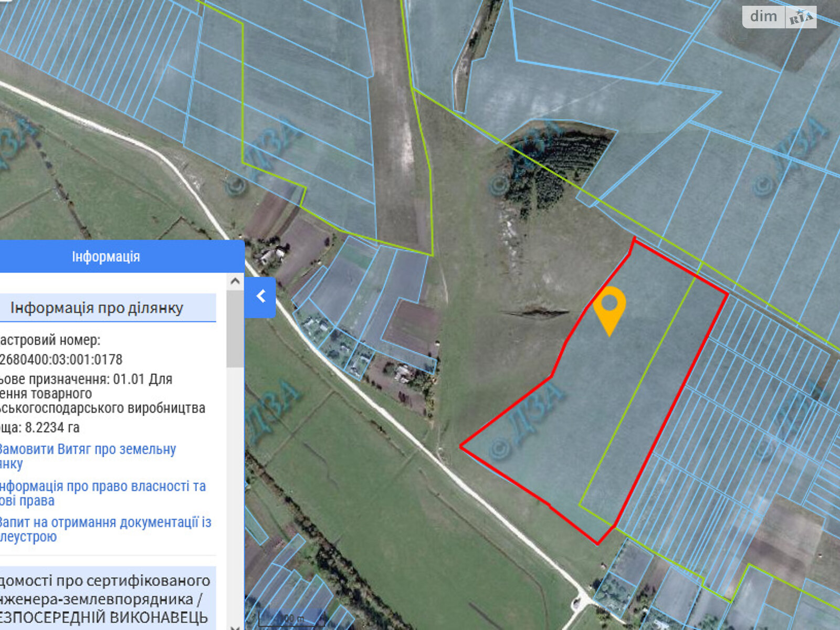Screen dimensions: 840x630
Task: Expand the Інформація про ділянку section
Action: click(x=97, y=308)
